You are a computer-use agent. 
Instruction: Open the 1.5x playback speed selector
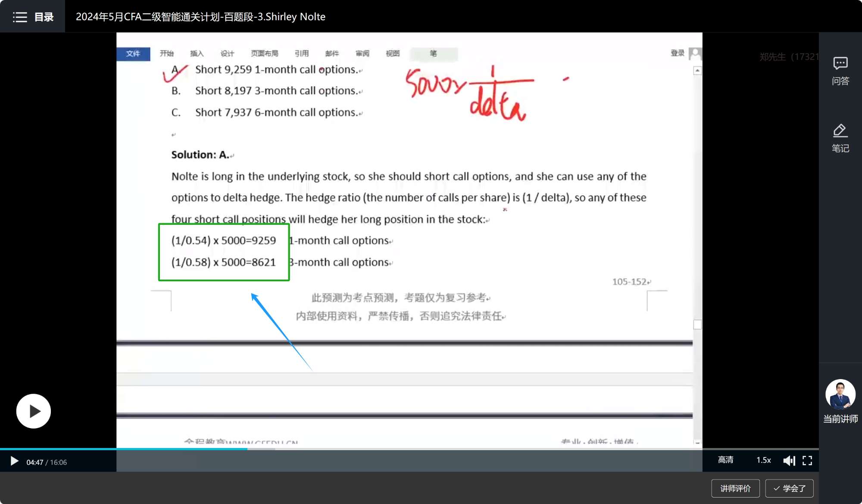[x=763, y=460]
